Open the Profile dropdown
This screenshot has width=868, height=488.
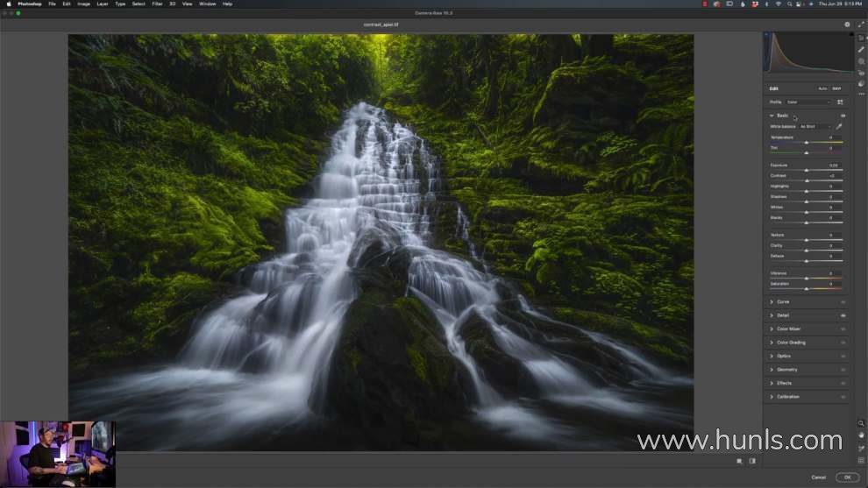808,103
